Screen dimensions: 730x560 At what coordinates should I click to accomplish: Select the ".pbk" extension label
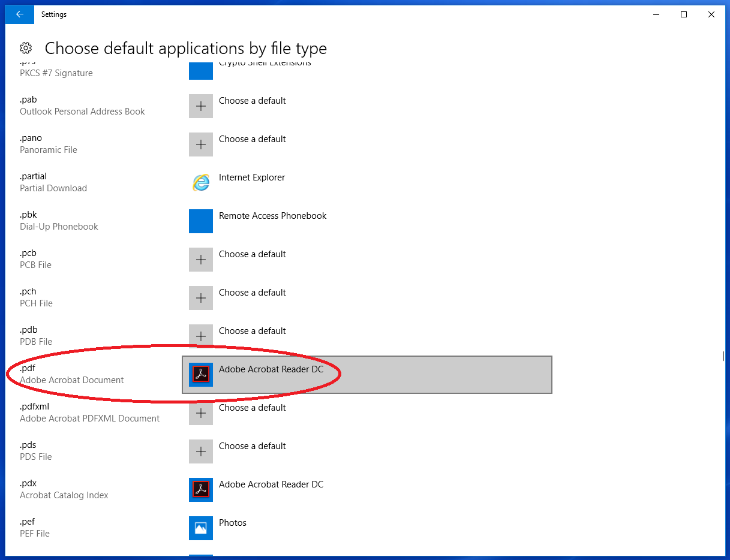(x=28, y=215)
